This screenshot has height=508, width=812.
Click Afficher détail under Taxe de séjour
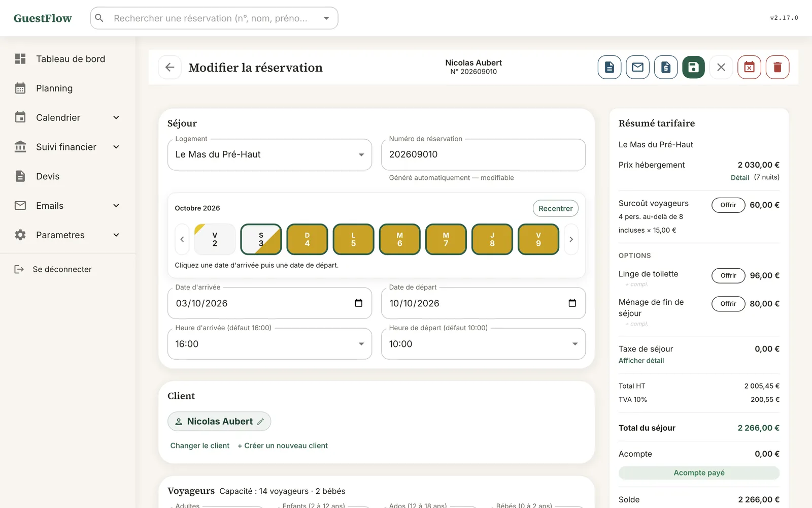point(641,361)
